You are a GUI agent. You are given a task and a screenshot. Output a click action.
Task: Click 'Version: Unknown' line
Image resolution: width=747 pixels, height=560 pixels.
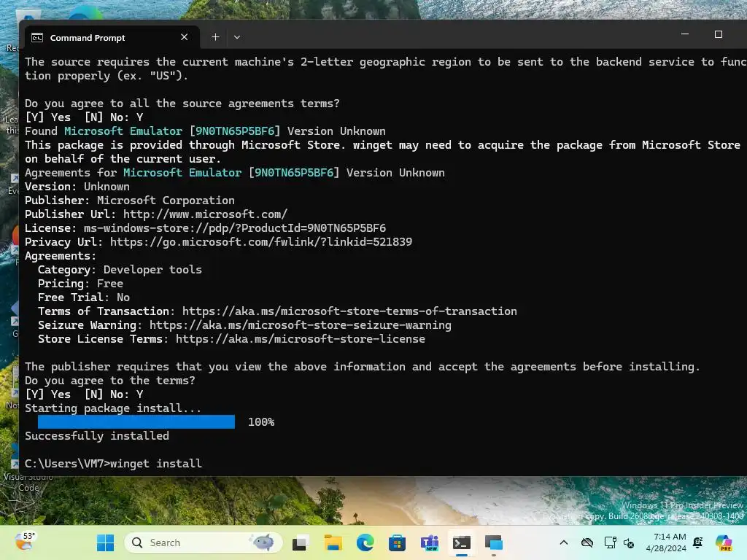coord(77,187)
